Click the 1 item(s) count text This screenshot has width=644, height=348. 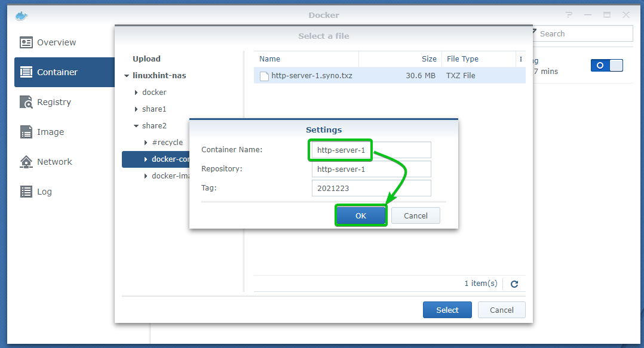(481, 284)
